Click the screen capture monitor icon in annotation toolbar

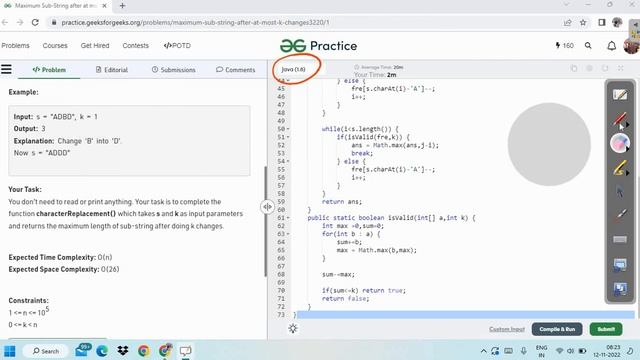pyautogui.click(x=620, y=264)
